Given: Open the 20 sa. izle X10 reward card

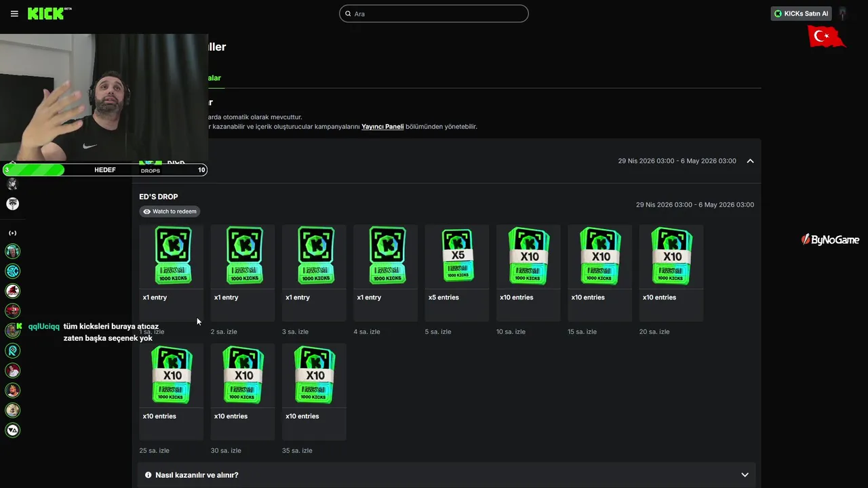Looking at the screenshot, I should click(671, 272).
